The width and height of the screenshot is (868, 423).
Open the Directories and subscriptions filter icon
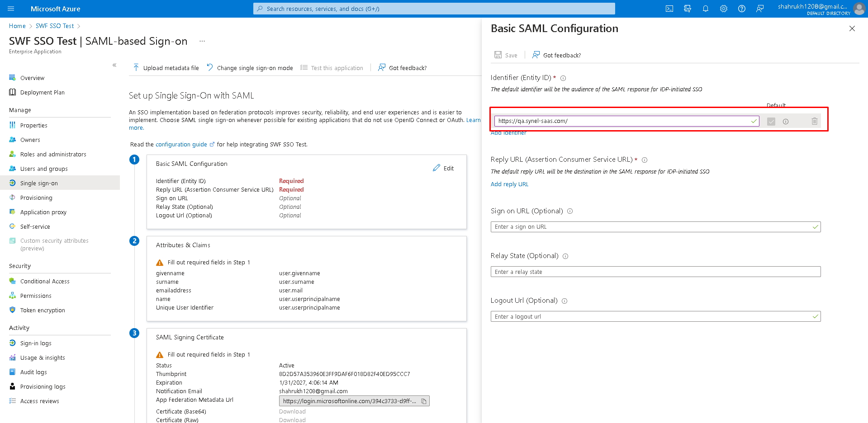pyautogui.click(x=688, y=9)
